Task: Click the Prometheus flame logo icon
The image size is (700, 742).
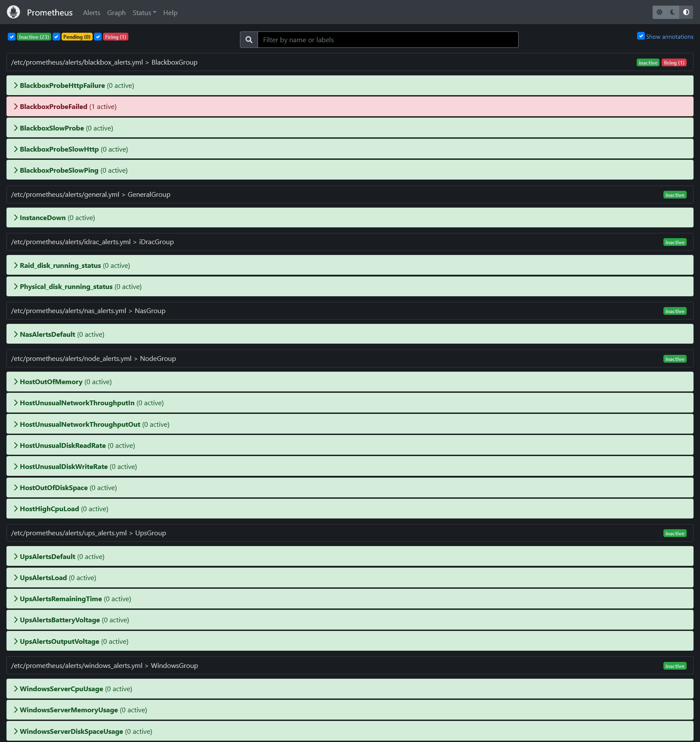Action: (13, 12)
